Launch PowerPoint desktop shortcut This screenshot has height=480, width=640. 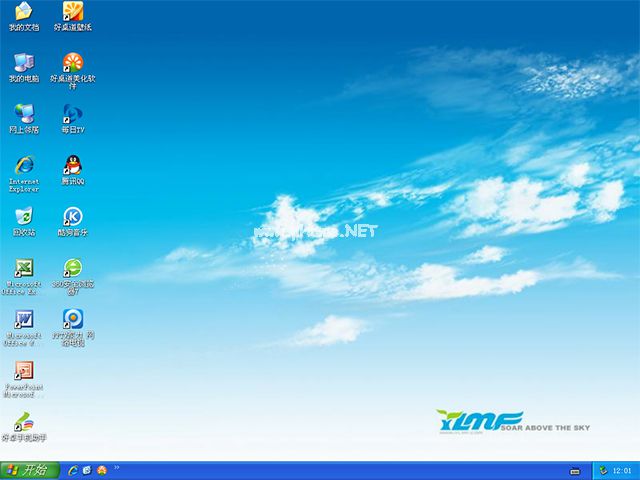[x=23, y=371]
